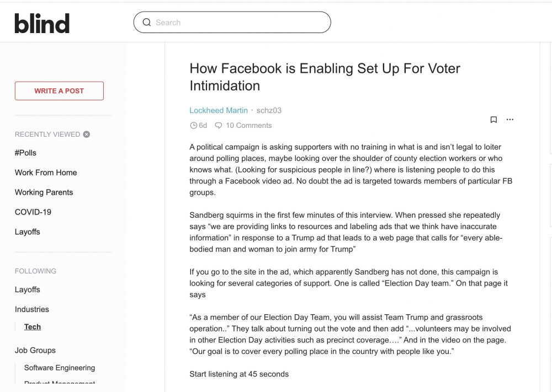View the 10 Comments link
The height and width of the screenshot is (392, 552).
point(249,126)
